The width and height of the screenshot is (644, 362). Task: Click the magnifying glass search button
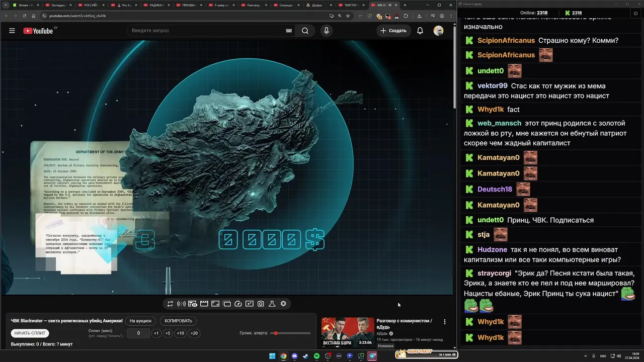[305, 31]
